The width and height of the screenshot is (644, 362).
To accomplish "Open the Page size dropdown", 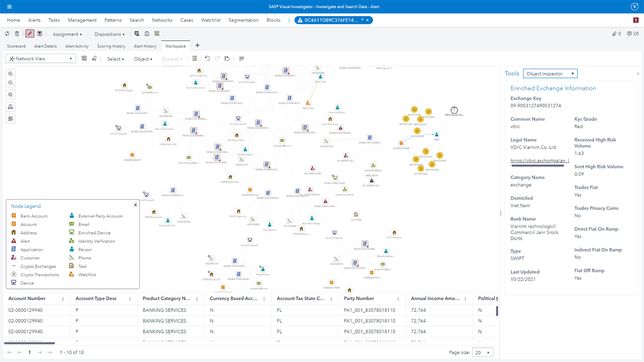I will tap(483, 352).
